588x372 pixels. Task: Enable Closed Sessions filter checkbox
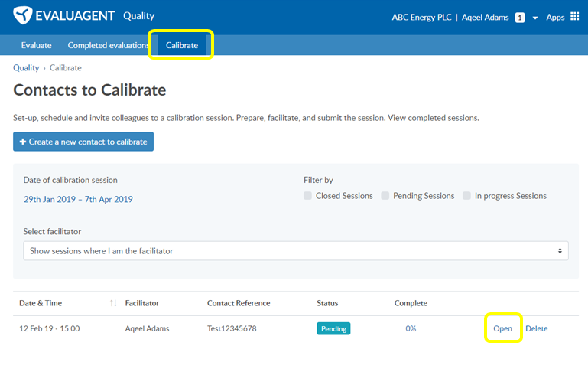tap(307, 196)
